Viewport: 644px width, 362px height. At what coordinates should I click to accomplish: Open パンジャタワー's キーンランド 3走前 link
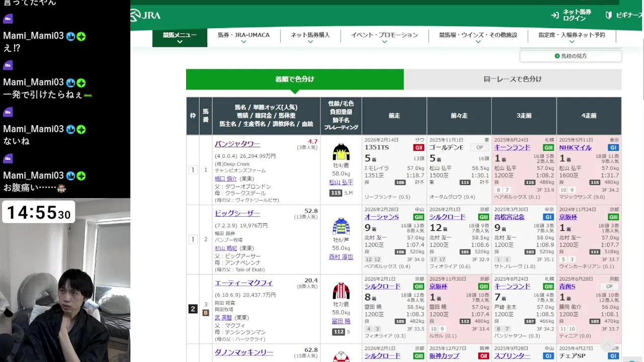pos(513,148)
